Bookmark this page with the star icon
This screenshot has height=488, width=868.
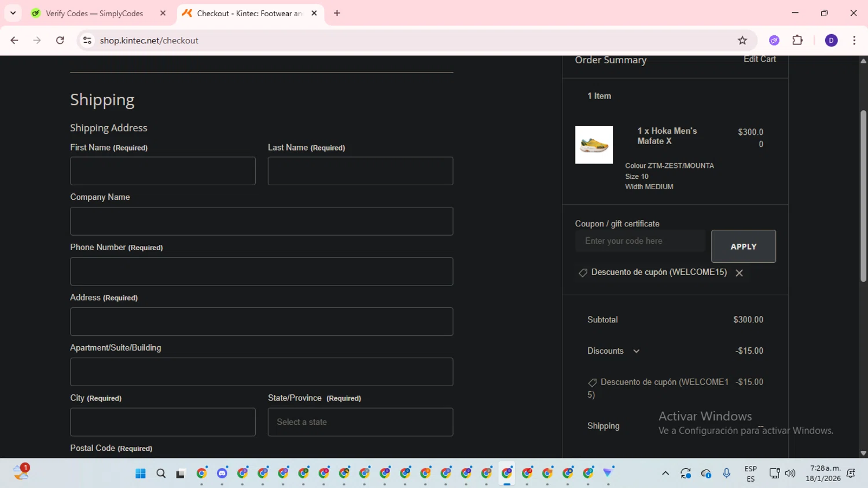pos(742,41)
